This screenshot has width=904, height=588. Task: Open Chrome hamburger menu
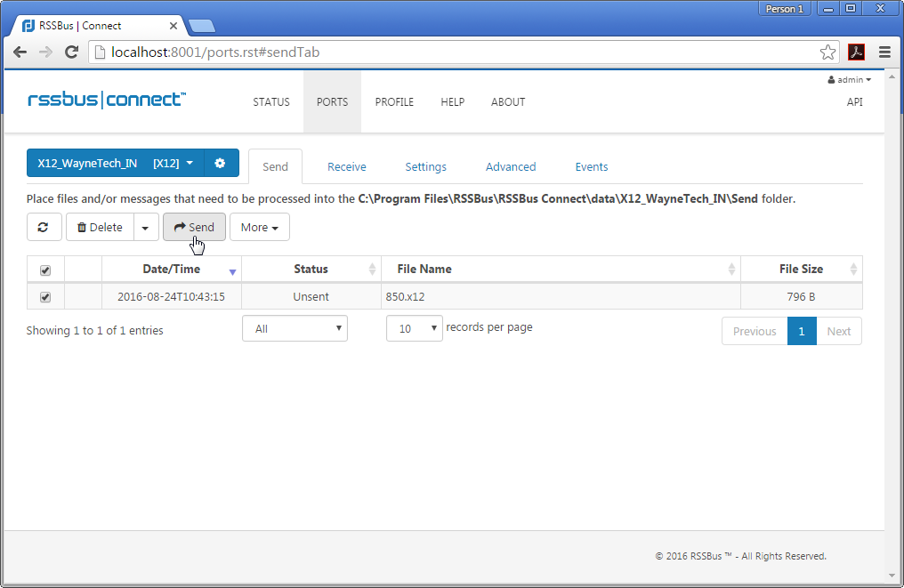[884, 52]
